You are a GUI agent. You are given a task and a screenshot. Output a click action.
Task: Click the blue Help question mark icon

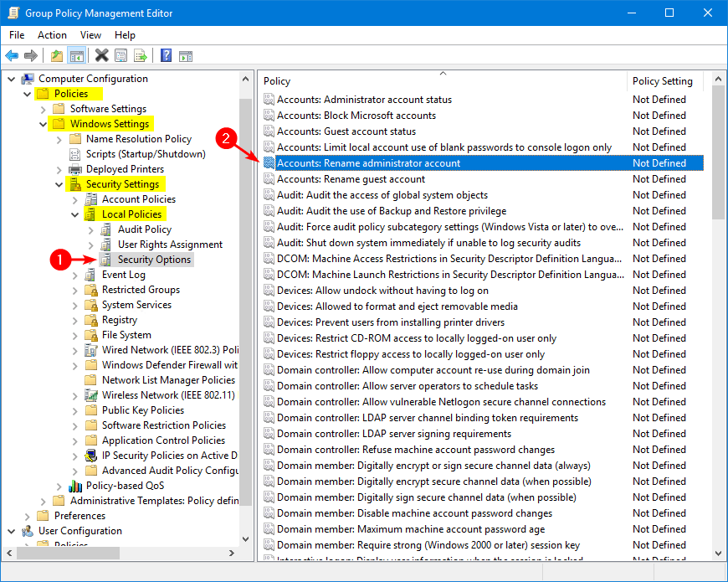click(x=166, y=56)
